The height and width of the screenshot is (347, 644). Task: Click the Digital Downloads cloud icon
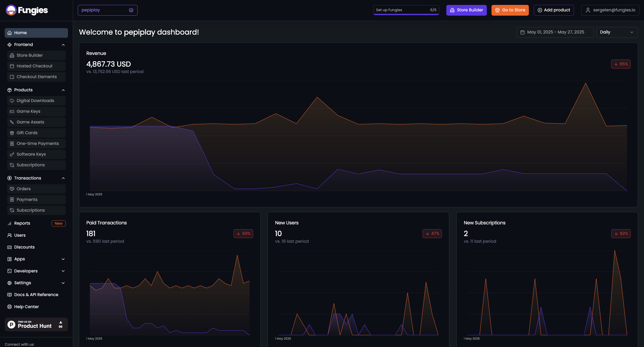(12, 101)
